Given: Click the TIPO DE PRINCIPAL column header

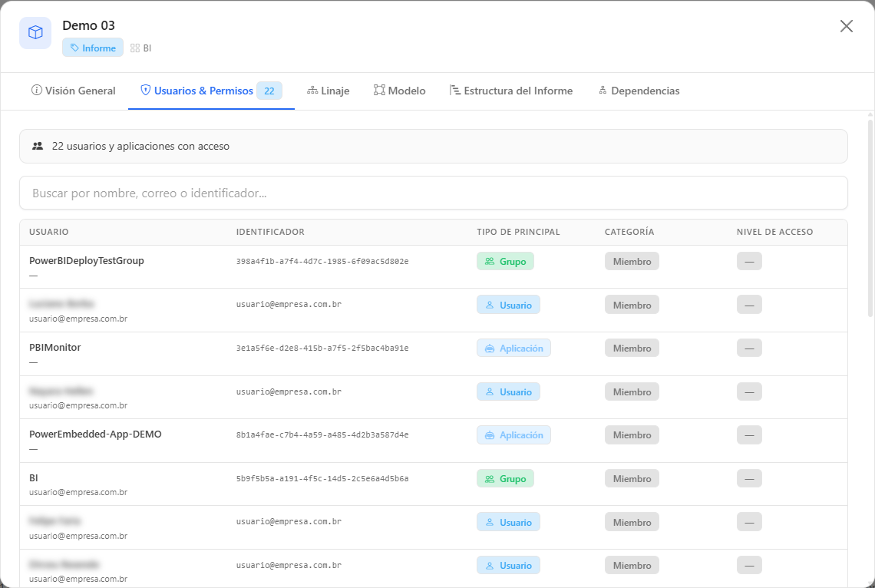Looking at the screenshot, I should 518,232.
